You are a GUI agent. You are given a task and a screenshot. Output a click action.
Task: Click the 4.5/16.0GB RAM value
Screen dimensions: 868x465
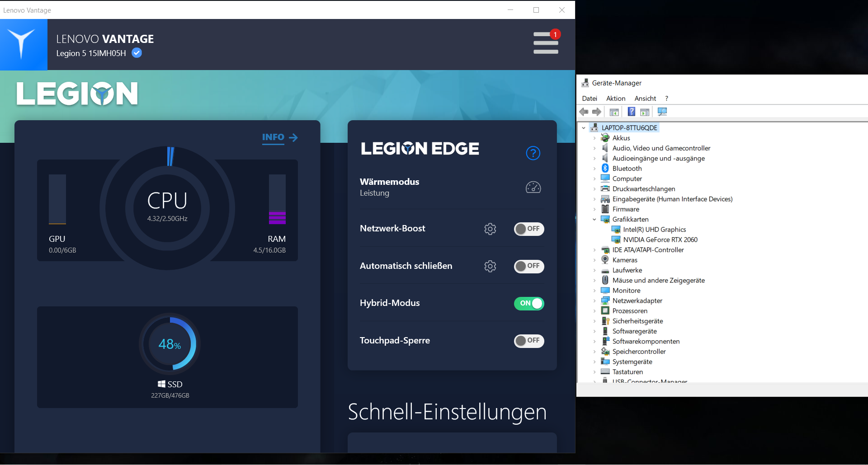tap(269, 250)
